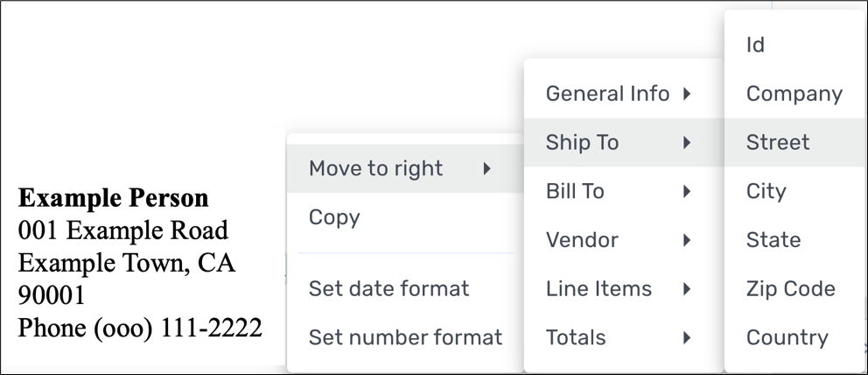Expand the Vendor submenu arrow
The height and width of the screenshot is (375, 868).
pyautogui.click(x=688, y=240)
